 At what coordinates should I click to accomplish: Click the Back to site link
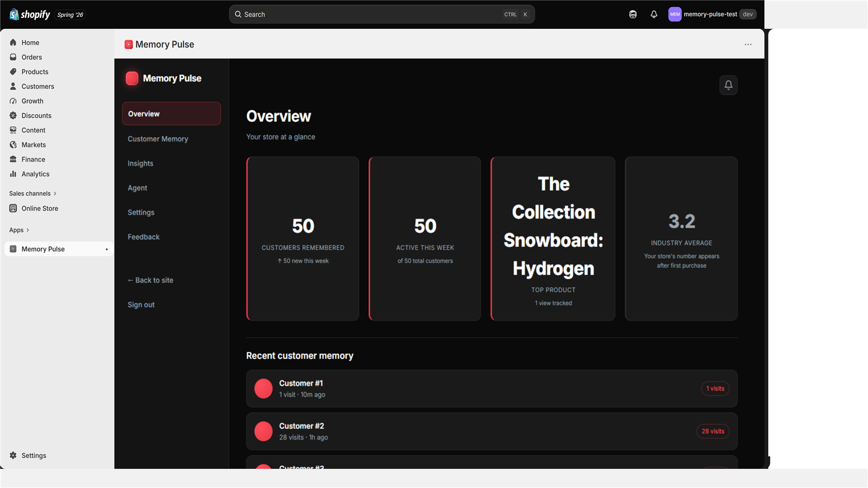[150, 280]
